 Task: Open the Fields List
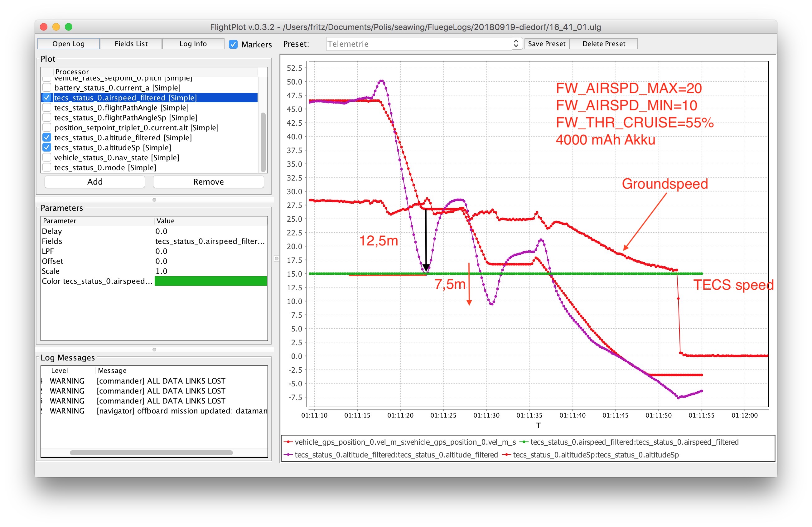(x=131, y=44)
